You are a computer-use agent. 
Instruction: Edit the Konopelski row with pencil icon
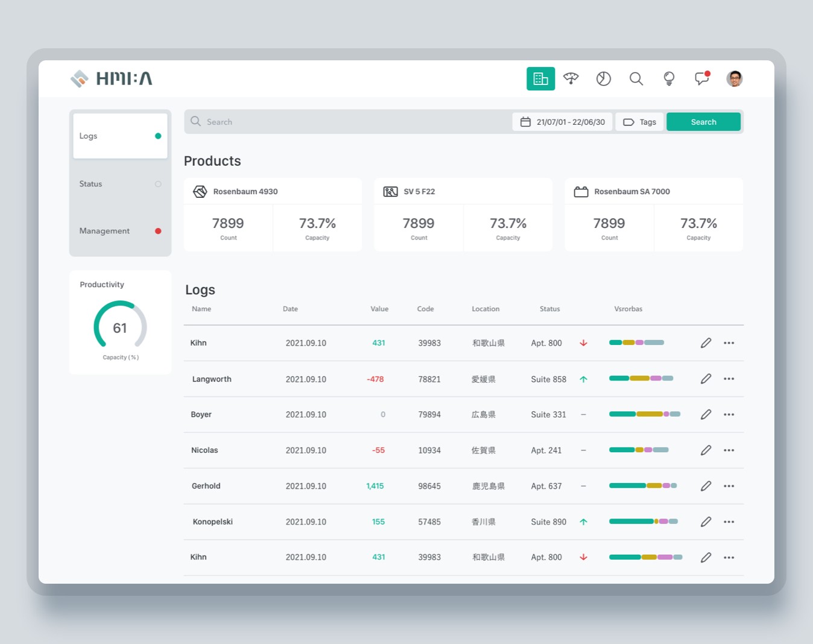click(x=706, y=522)
